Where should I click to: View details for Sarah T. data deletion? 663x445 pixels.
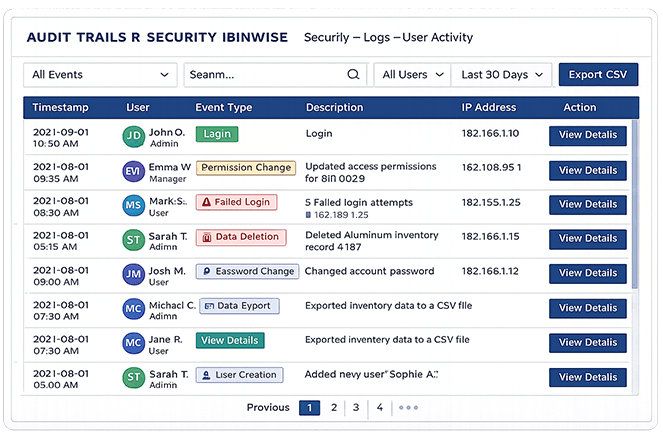coord(588,239)
